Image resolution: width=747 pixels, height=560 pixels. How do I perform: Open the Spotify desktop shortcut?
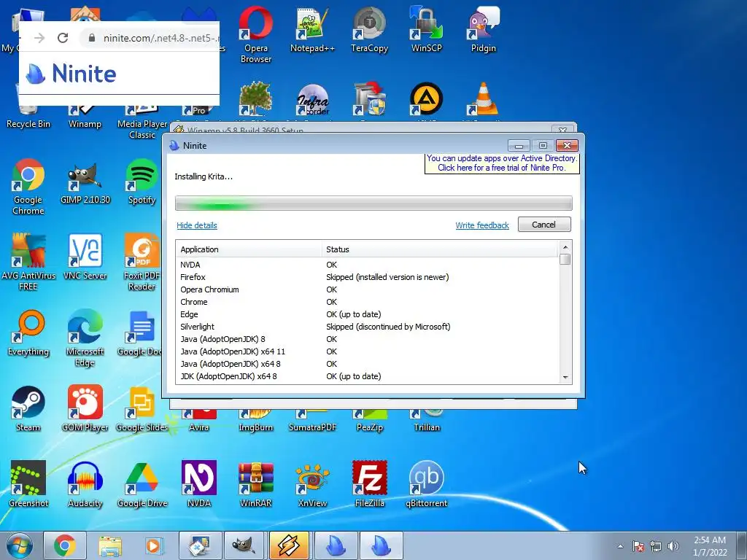pyautogui.click(x=142, y=182)
